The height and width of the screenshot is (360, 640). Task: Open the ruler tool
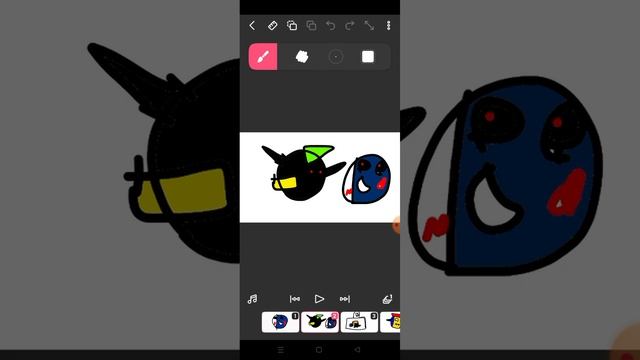tap(272, 25)
